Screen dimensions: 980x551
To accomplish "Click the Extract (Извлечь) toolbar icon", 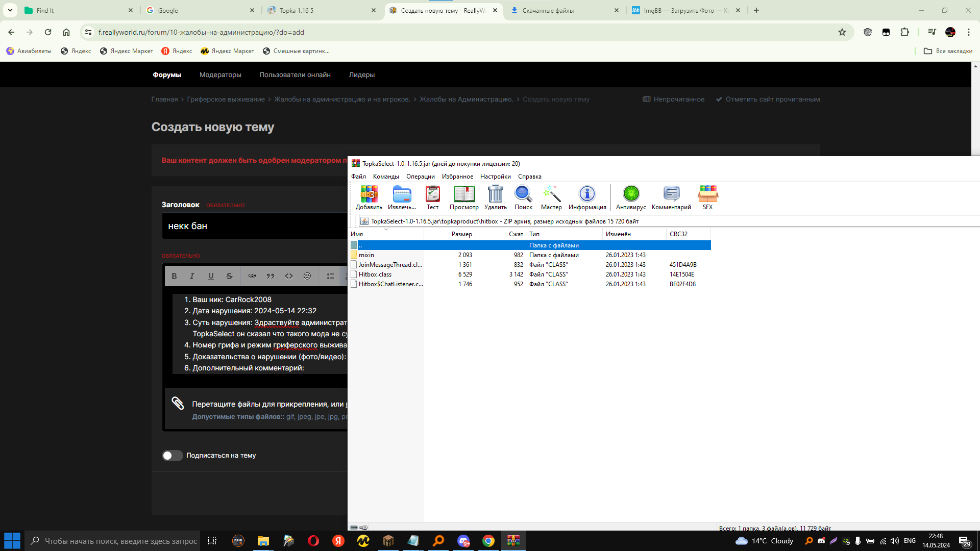I will [x=402, y=197].
